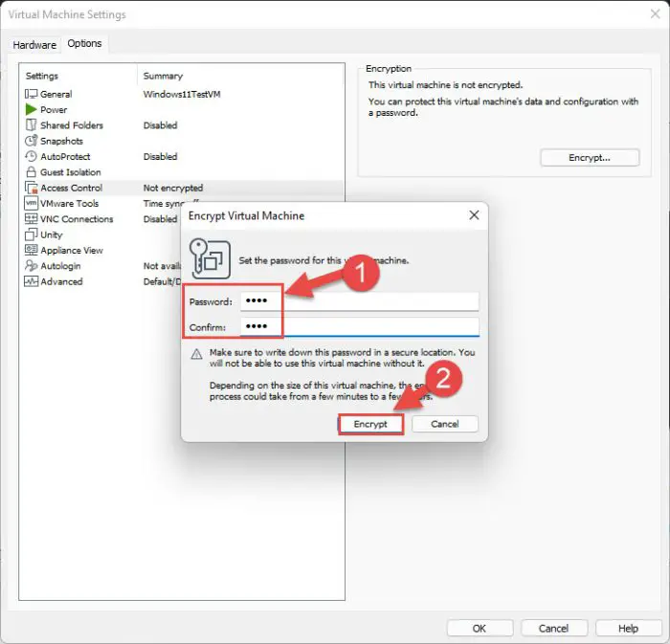Close the Encrypt Virtual Machine dialog

[474, 215]
